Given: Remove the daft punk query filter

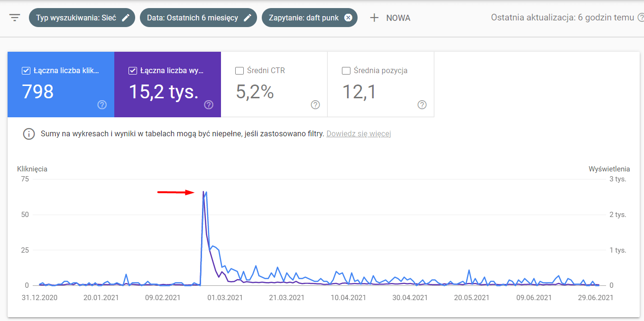Looking at the screenshot, I should click(x=348, y=18).
